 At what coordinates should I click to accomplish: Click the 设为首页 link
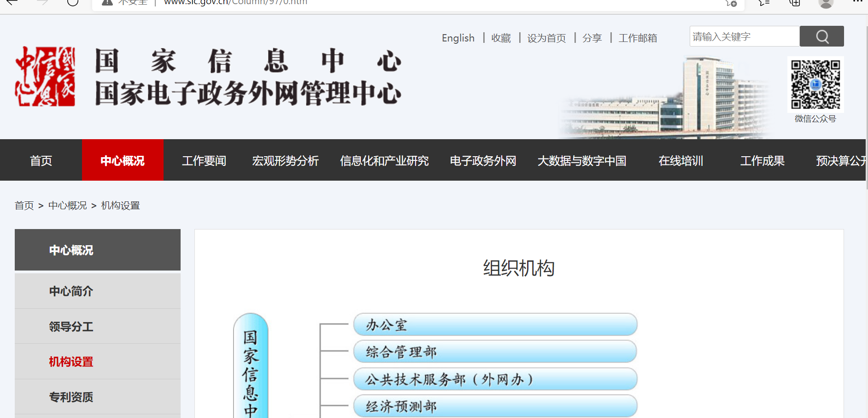[x=546, y=38]
